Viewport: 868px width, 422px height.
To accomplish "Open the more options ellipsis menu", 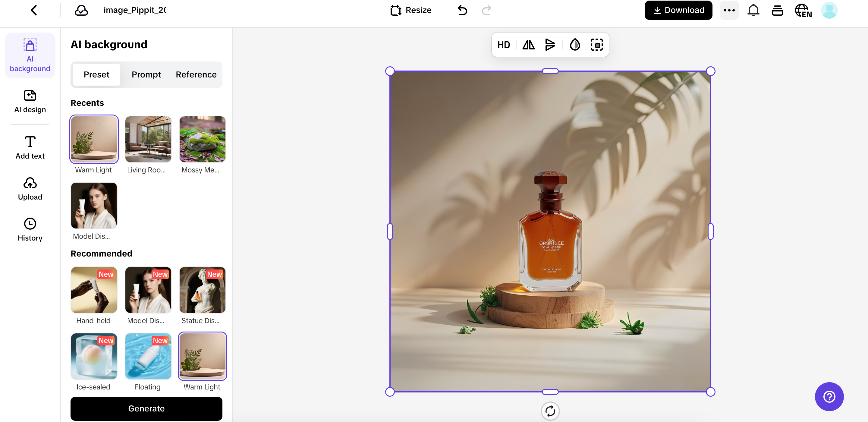I will [729, 10].
